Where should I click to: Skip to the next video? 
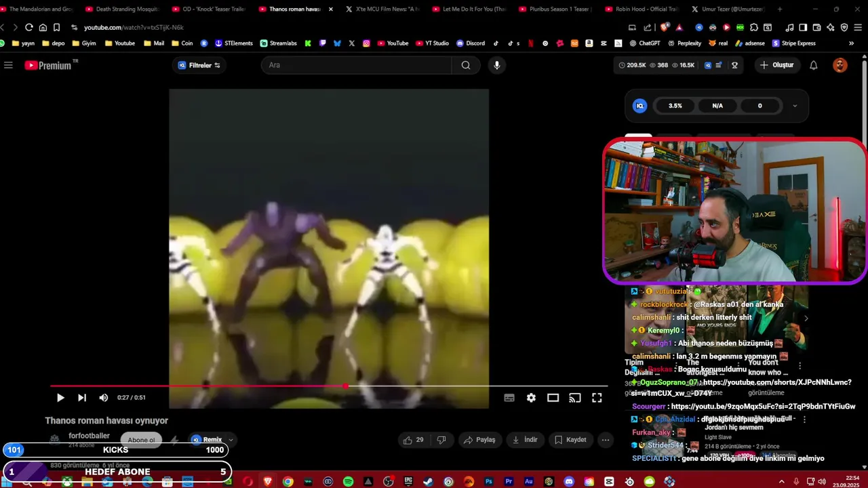[81, 398]
